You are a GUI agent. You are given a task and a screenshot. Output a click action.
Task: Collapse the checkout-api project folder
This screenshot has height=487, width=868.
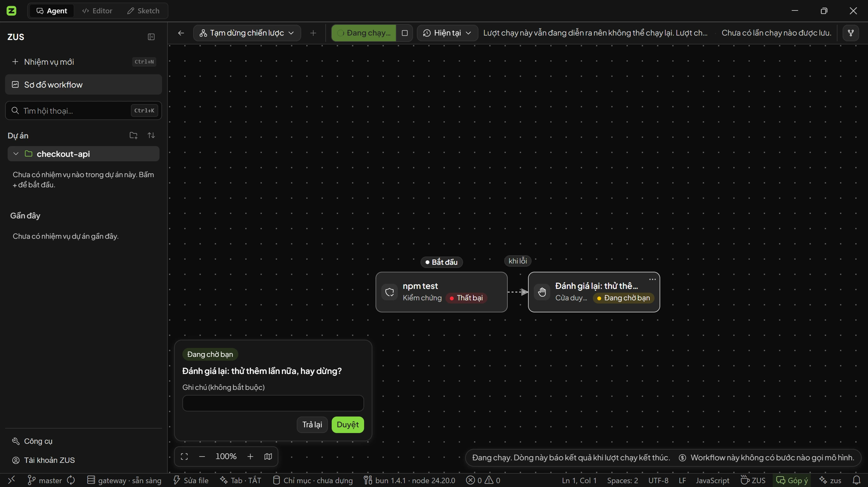pyautogui.click(x=16, y=154)
